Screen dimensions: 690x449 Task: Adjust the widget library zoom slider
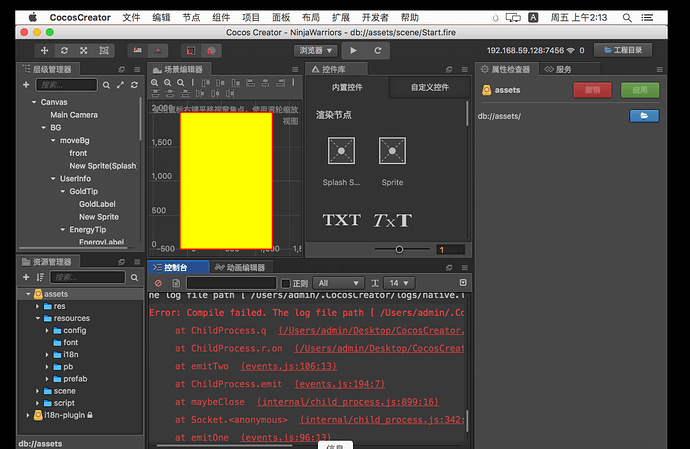pos(399,250)
